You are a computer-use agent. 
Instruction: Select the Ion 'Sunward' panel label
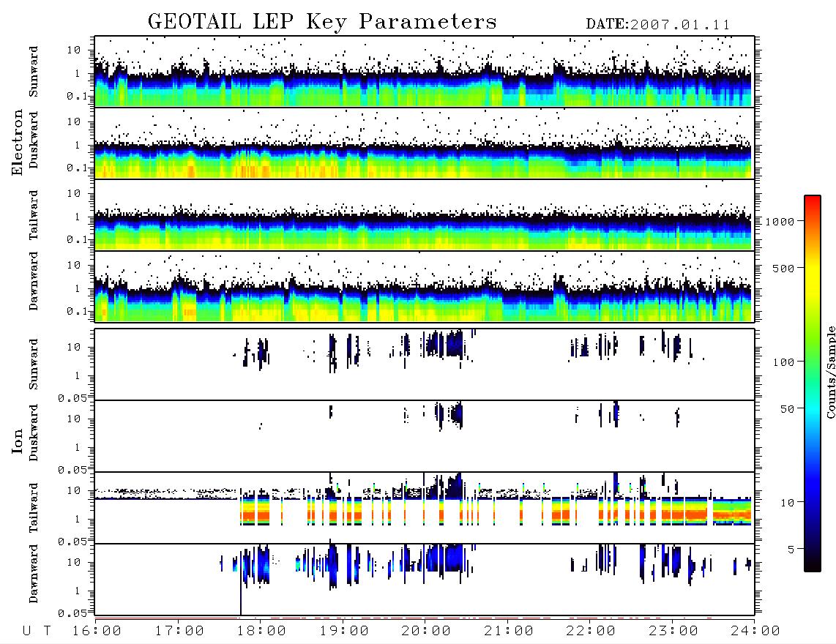pos(34,364)
